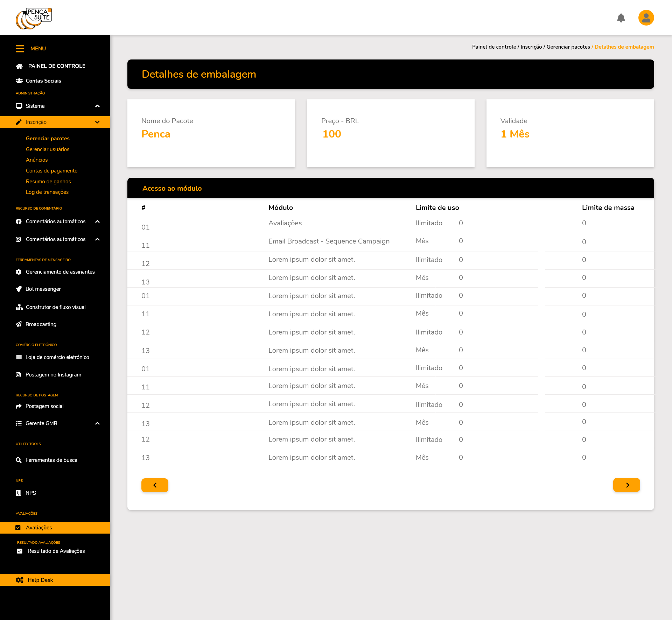The image size is (672, 620).
Task: Click the Contas Sociais people icon
Action: [x=19, y=81]
